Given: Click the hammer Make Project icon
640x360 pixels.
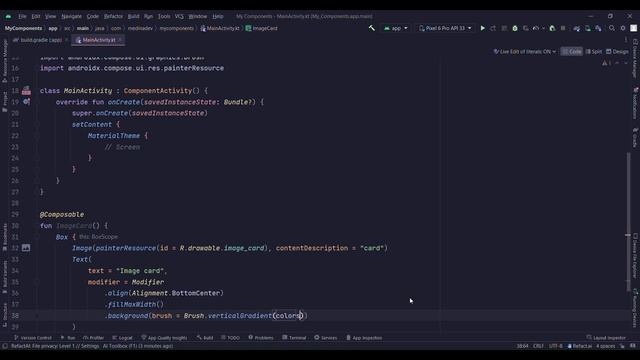Looking at the screenshot, I should [x=371, y=28].
